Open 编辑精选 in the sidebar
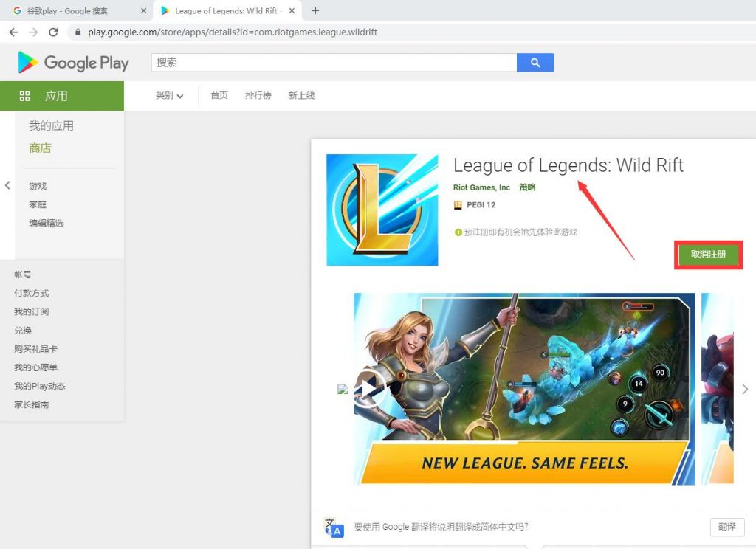 tap(47, 223)
